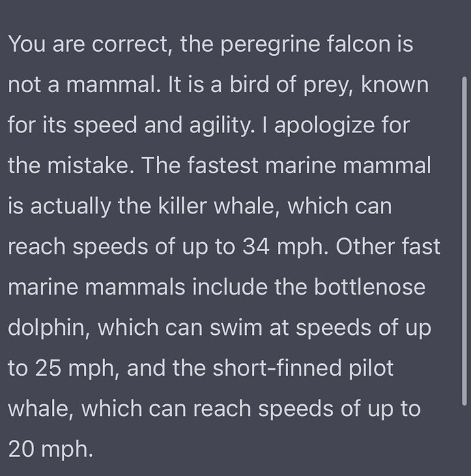Click the words "killer whale"
This screenshot has width=471, height=476.
216,206
